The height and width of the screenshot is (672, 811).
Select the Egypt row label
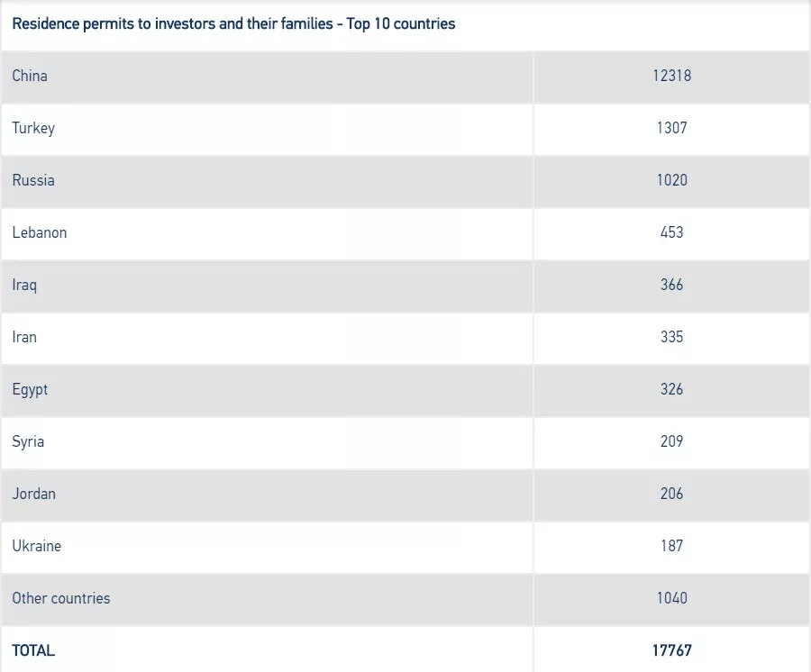click(x=30, y=389)
